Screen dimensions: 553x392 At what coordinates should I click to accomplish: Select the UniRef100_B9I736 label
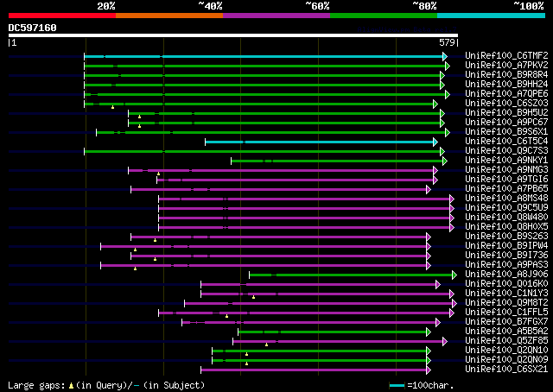[x=506, y=256]
